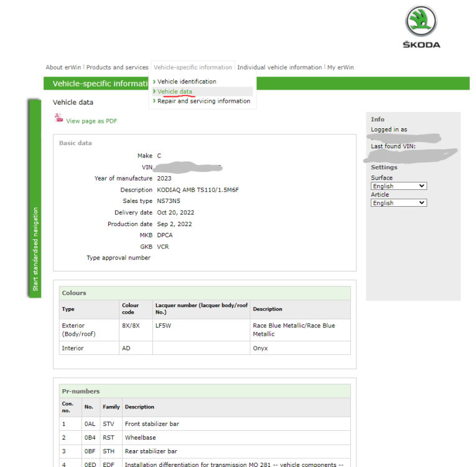Click View page as PDF link

click(x=91, y=121)
